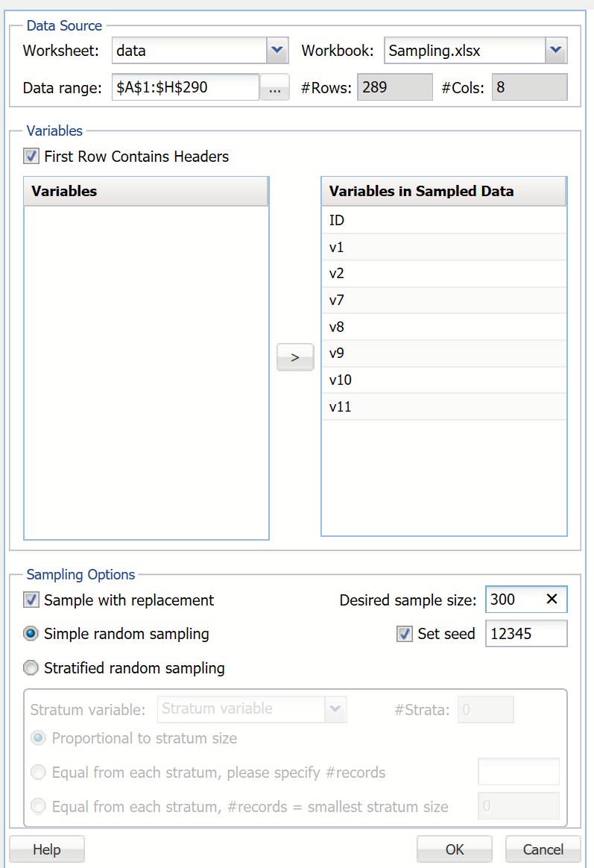Image resolution: width=594 pixels, height=868 pixels.
Task: Uncheck Sample with replacement
Action: pos(32,600)
